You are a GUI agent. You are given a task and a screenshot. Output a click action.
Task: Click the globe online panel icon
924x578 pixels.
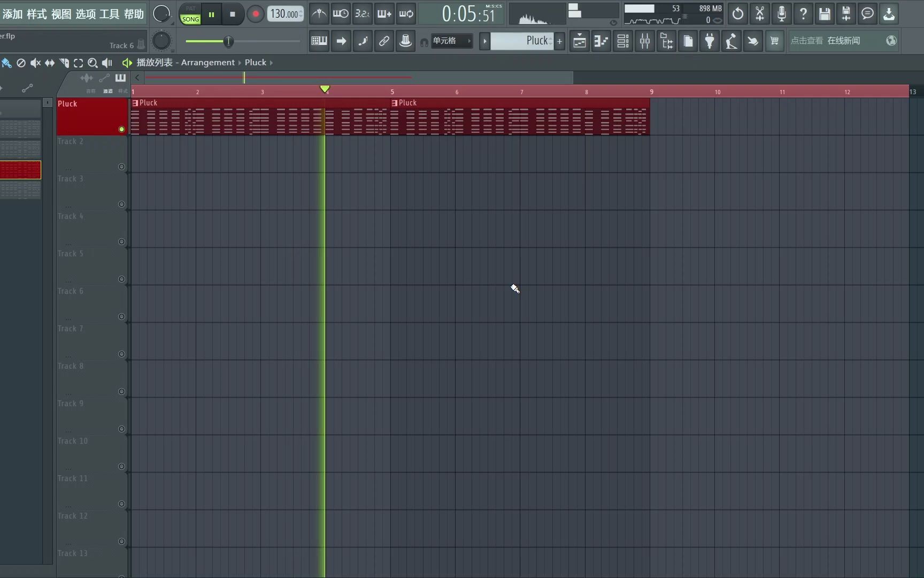(x=891, y=41)
